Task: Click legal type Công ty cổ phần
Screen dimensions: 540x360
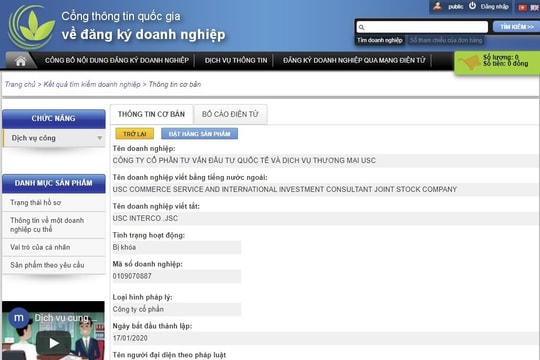Action: point(138,309)
